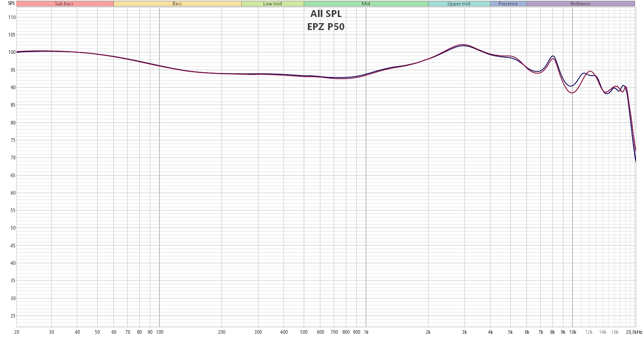
Task: Click the Upper mid band header
Action: (x=459, y=4)
